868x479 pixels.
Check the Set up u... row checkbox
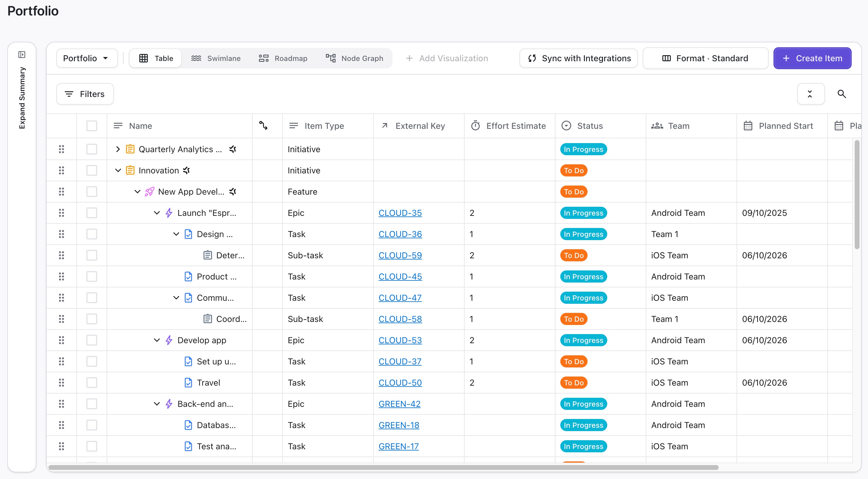(x=92, y=361)
